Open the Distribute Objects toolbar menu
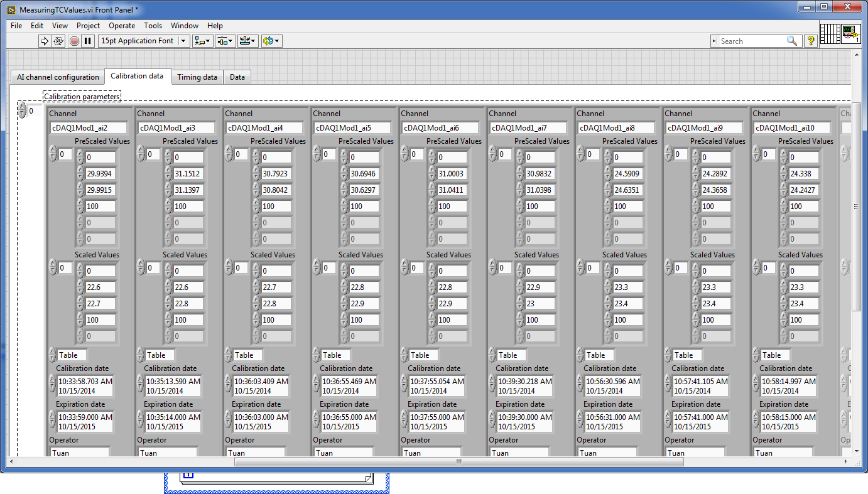 225,41
